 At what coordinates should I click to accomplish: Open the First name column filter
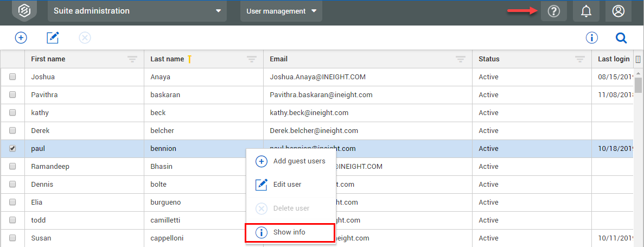(132, 59)
